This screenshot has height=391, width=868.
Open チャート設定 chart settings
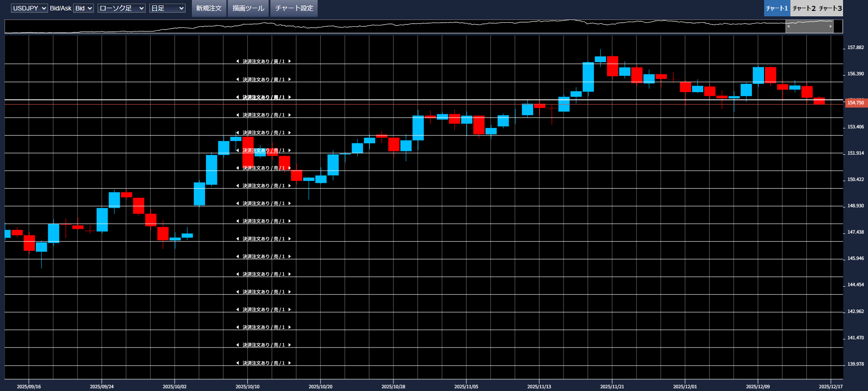[x=294, y=8]
